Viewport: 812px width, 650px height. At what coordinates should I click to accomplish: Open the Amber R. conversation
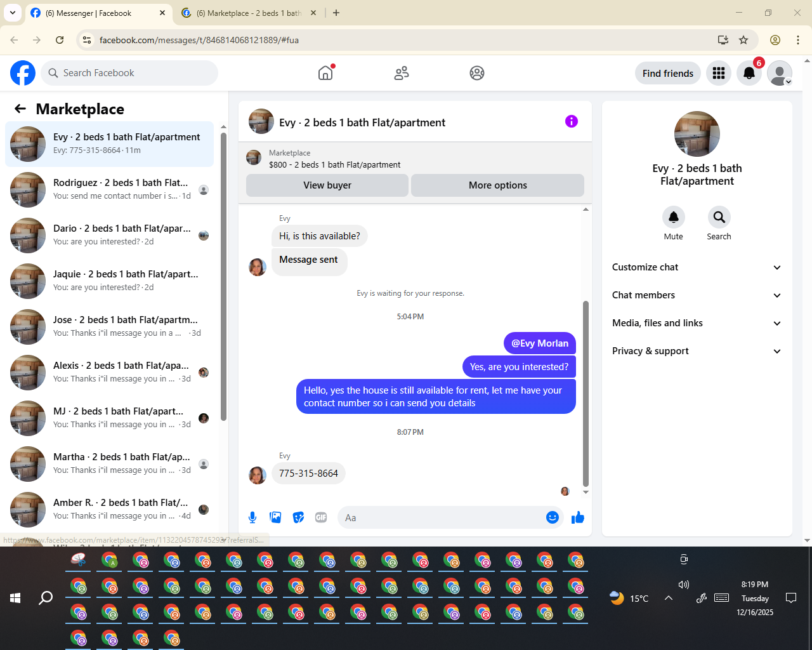[110, 510]
